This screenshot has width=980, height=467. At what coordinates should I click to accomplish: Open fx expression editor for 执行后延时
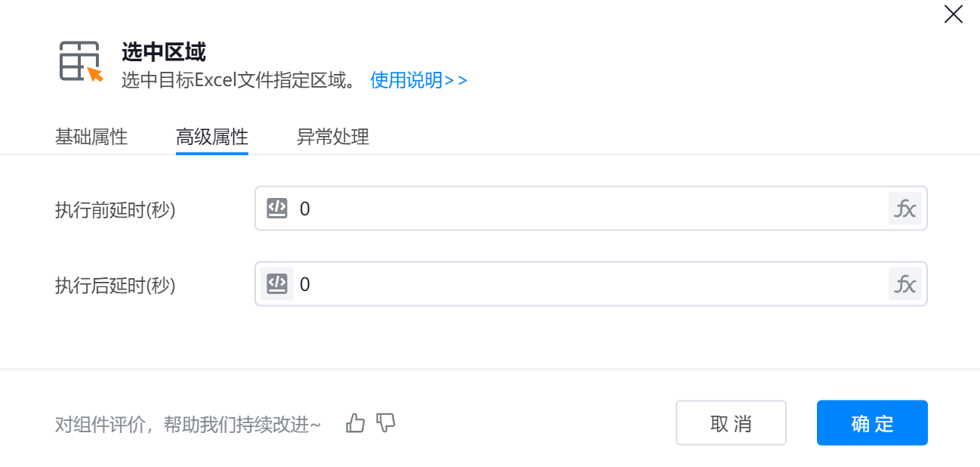tap(904, 284)
